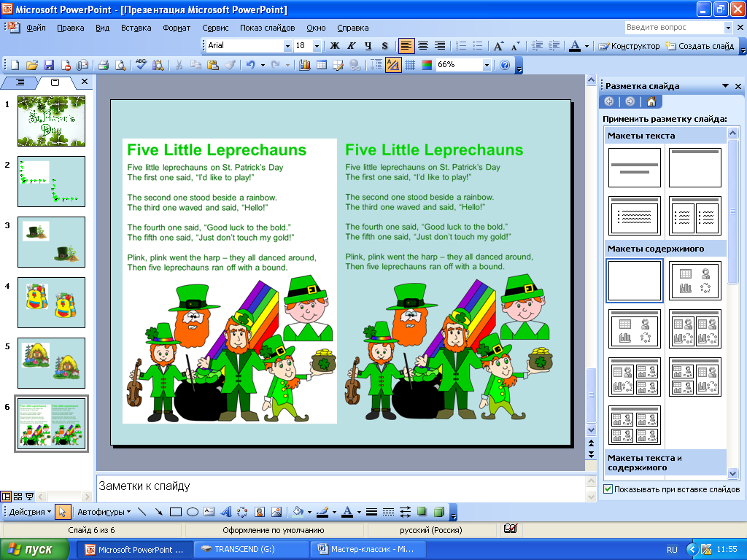Select the Oval drawing tool
The image size is (747, 560).
(193, 512)
